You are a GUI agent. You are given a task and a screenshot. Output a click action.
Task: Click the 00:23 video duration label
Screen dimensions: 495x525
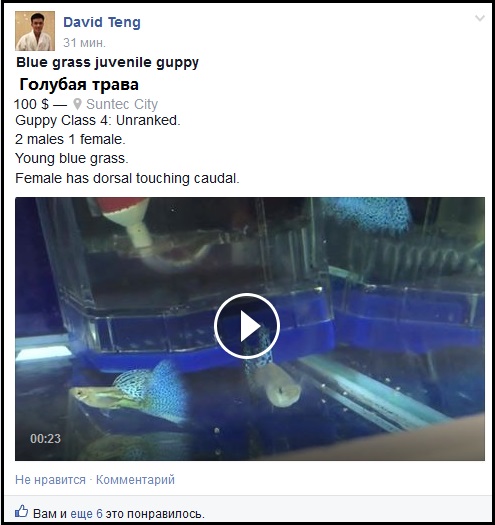tap(46, 439)
